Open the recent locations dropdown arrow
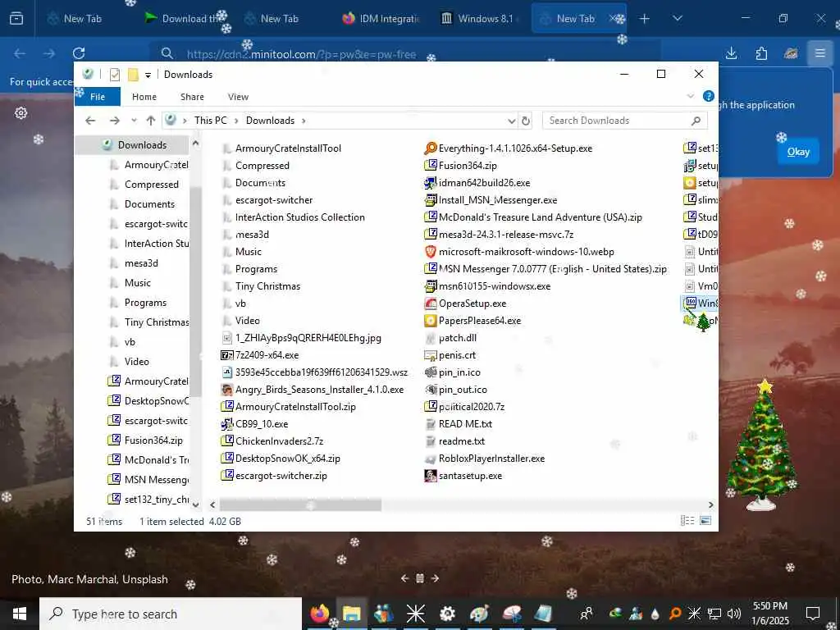Viewport: 840px width, 630px height. 134,121
